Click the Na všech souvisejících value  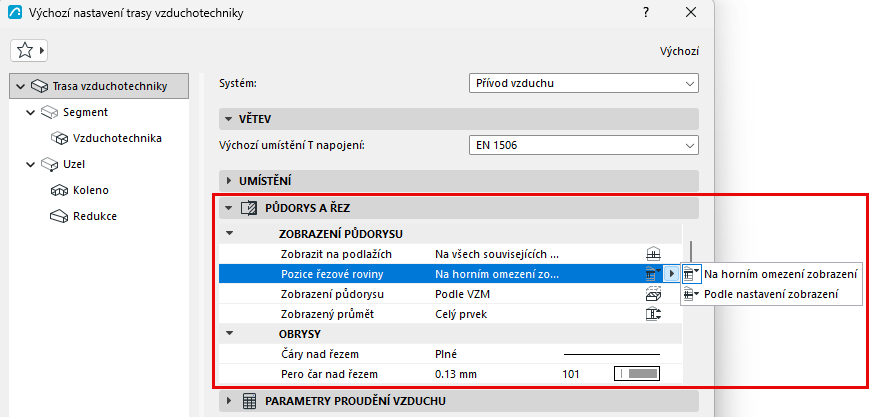pyautogui.click(x=497, y=254)
